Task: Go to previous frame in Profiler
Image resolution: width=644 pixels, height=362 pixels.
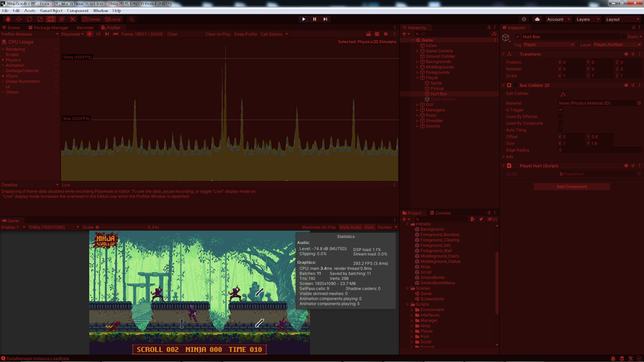Action: tap(98, 34)
